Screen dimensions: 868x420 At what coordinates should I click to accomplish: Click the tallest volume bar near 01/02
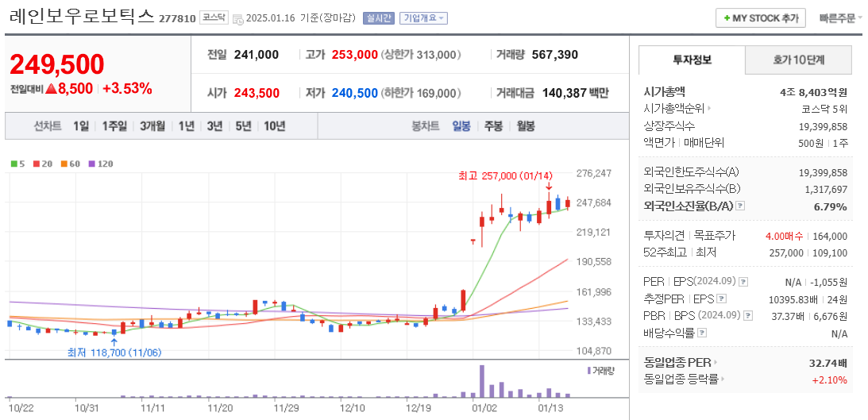pos(482,381)
